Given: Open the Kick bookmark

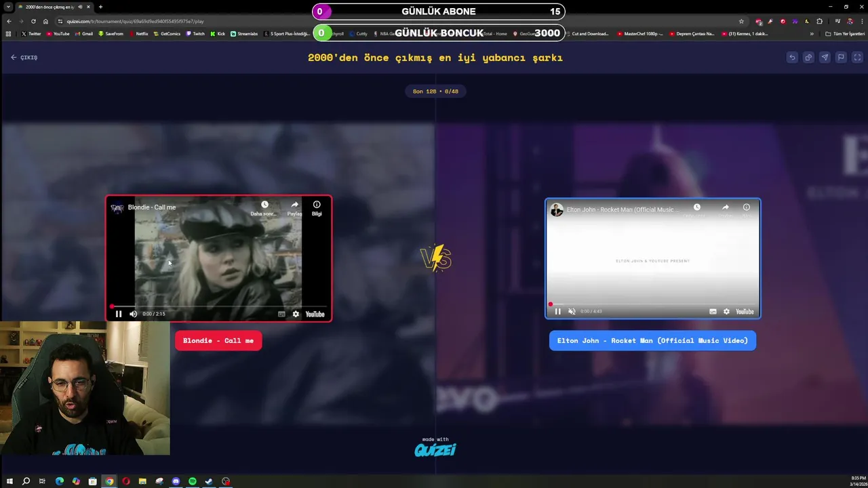Looking at the screenshot, I should (218, 34).
